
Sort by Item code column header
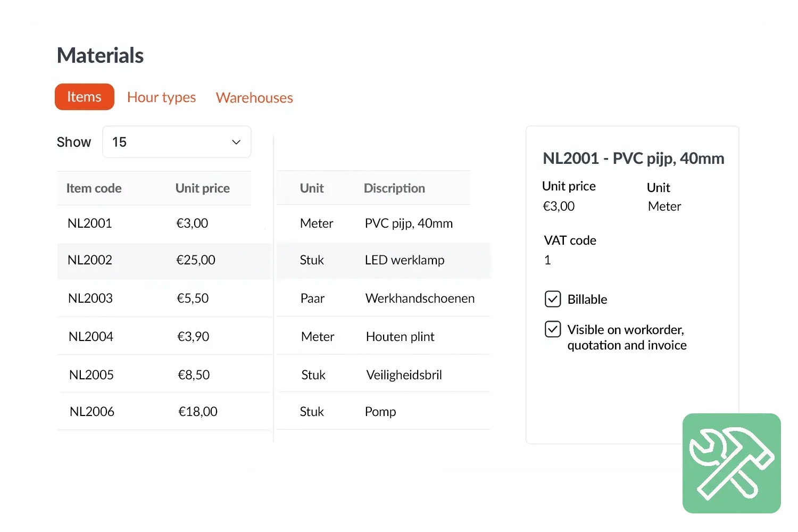click(x=94, y=188)
